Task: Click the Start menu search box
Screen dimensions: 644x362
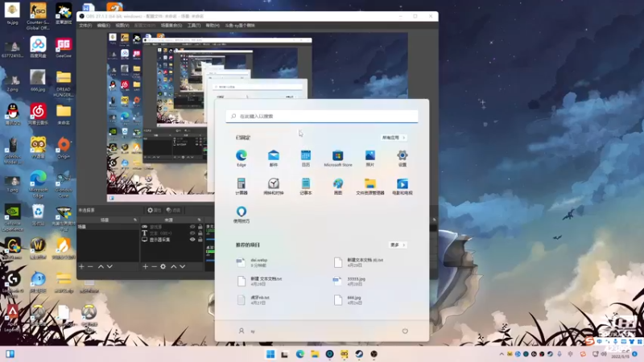Action: click(322, 116)
